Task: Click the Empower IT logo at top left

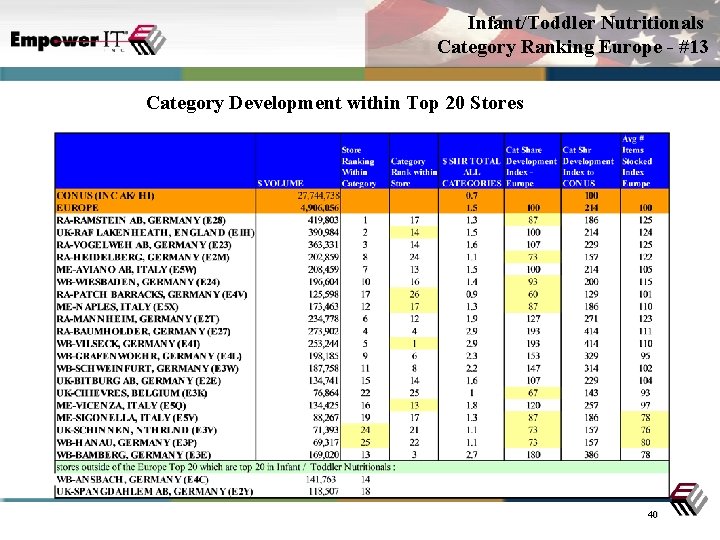Action: pyautogui.click(x=88, y=40)
